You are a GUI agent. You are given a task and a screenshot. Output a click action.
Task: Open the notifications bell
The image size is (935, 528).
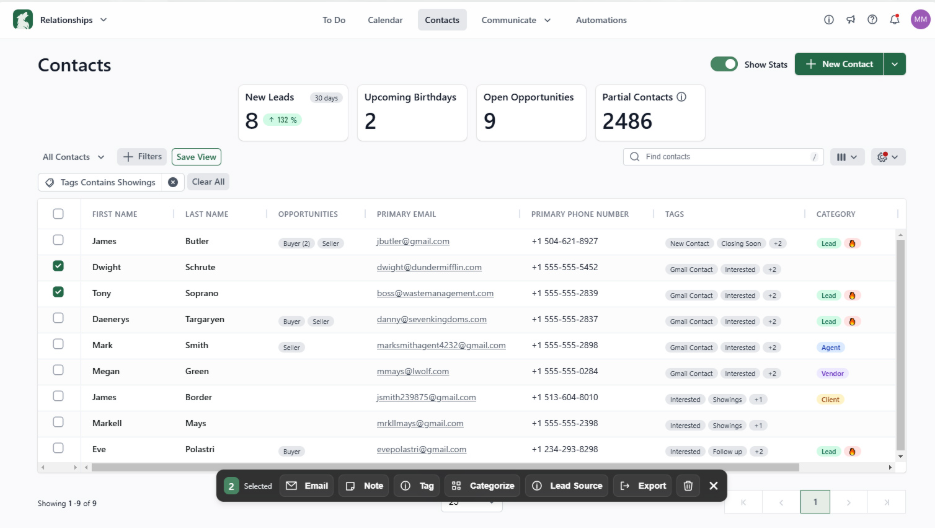(x=894, y=20)
